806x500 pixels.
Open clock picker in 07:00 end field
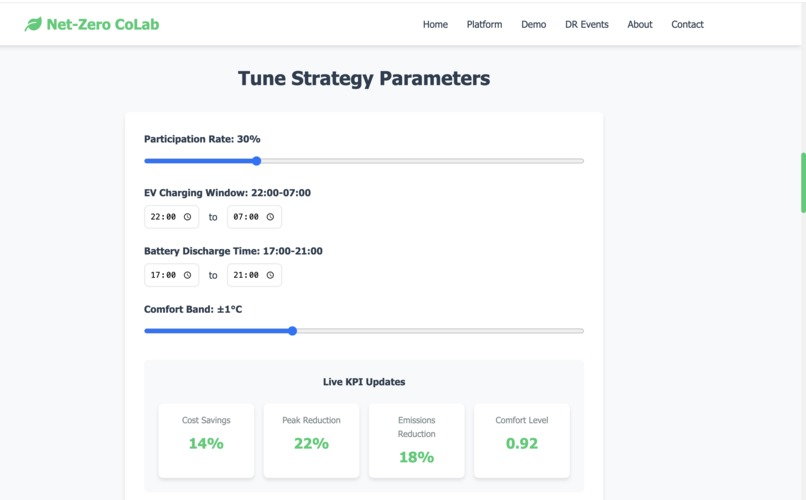(x=270, y=217)
